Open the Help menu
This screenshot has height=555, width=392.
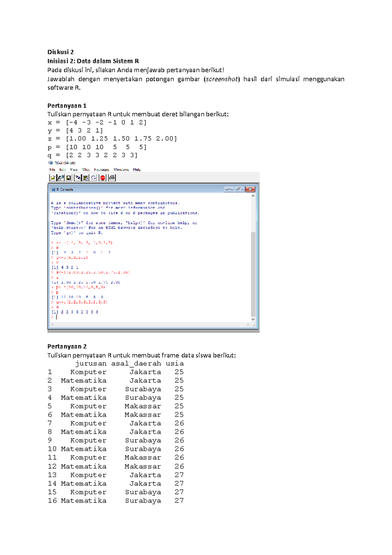pos(137,170)
